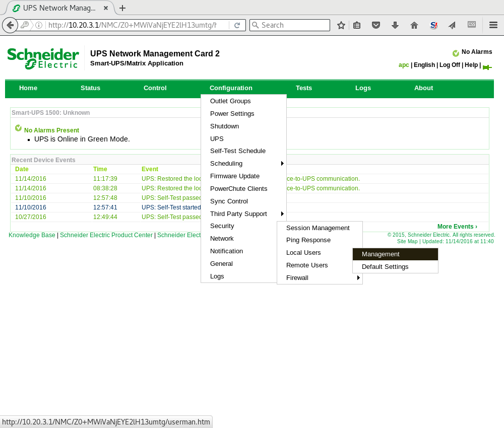The width and height of the screenshot is (504, 428).
Task: Open a new browser tab
Action: tap(122, 8)
